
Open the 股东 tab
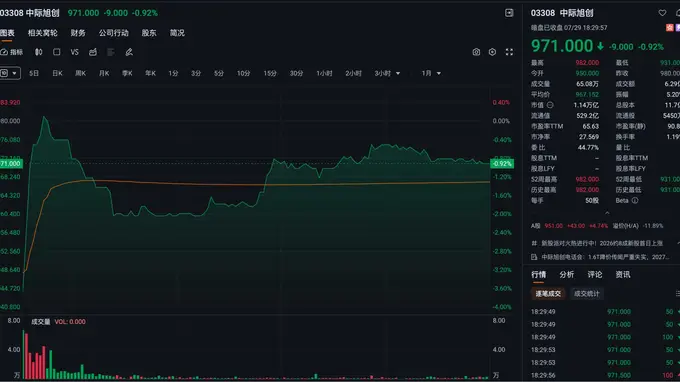(149, 33)
